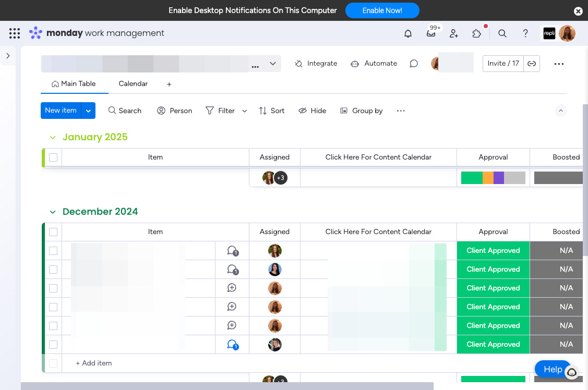Open board options three-dot menu

tap(559, 64)
